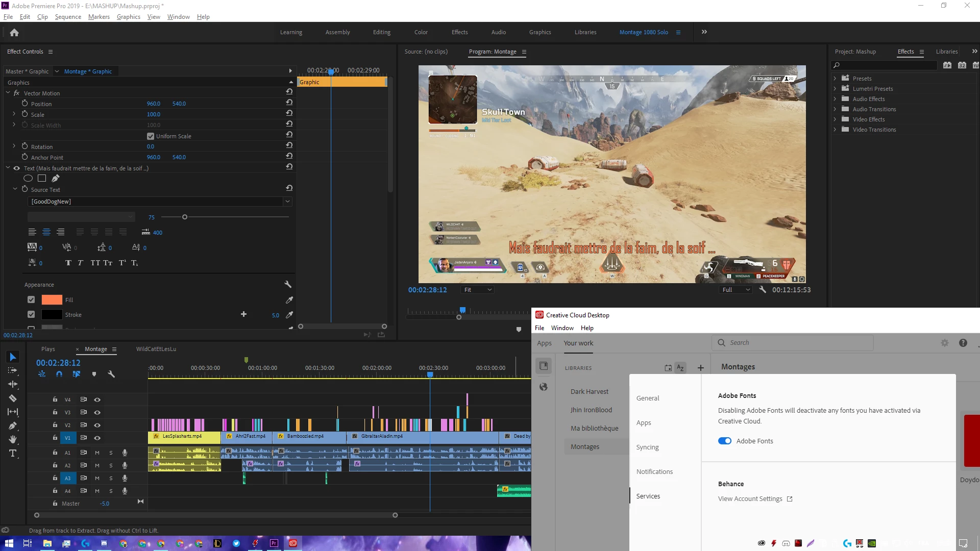Disable the Adobe Fonts toggle switch
The height and width of the screenshot is (551, 980).
(x=724, y=441)
